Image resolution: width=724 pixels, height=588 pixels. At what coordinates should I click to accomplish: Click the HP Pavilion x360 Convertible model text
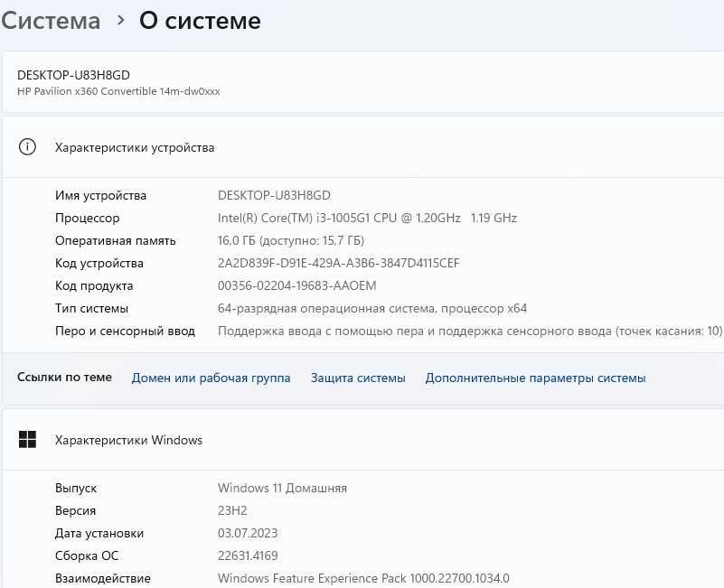pyautogui.click(x=118, y=91)
